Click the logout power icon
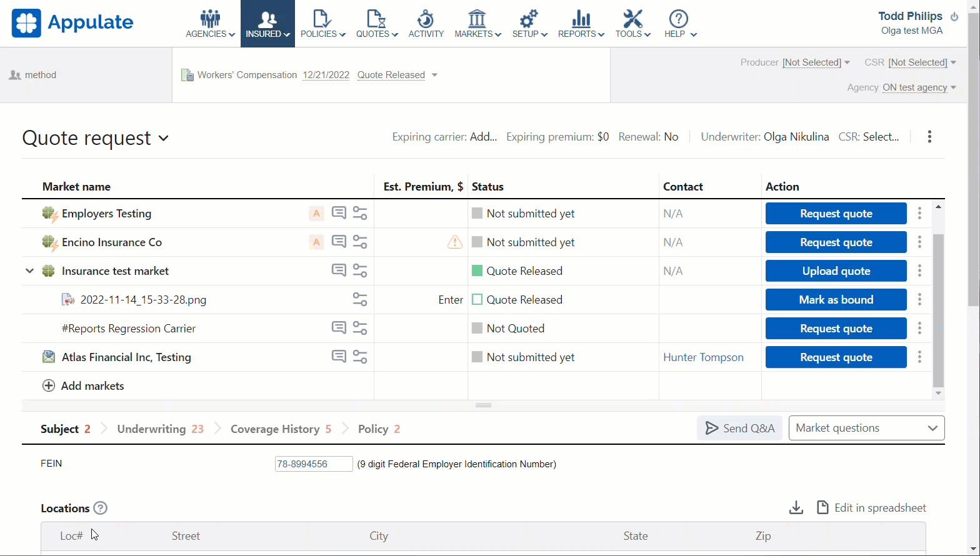This screenshot has width=980, height=556. click(x=954, y=17)
